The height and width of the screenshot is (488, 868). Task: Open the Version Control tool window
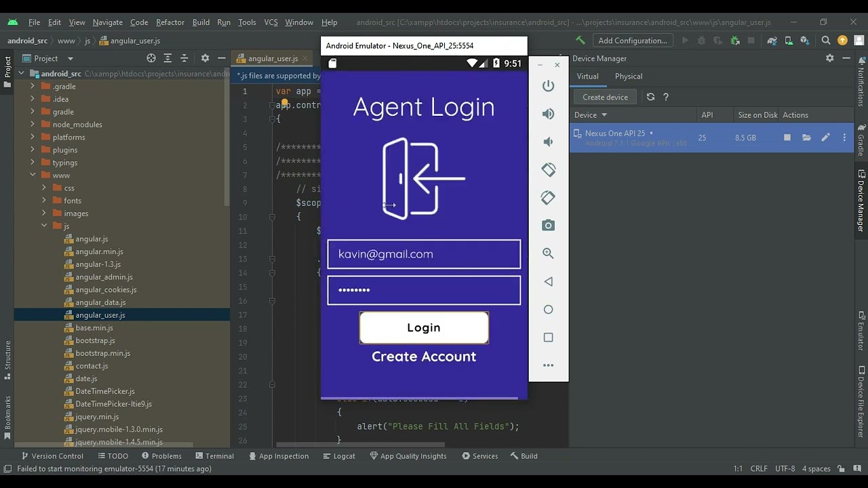(x=52, y=456)
